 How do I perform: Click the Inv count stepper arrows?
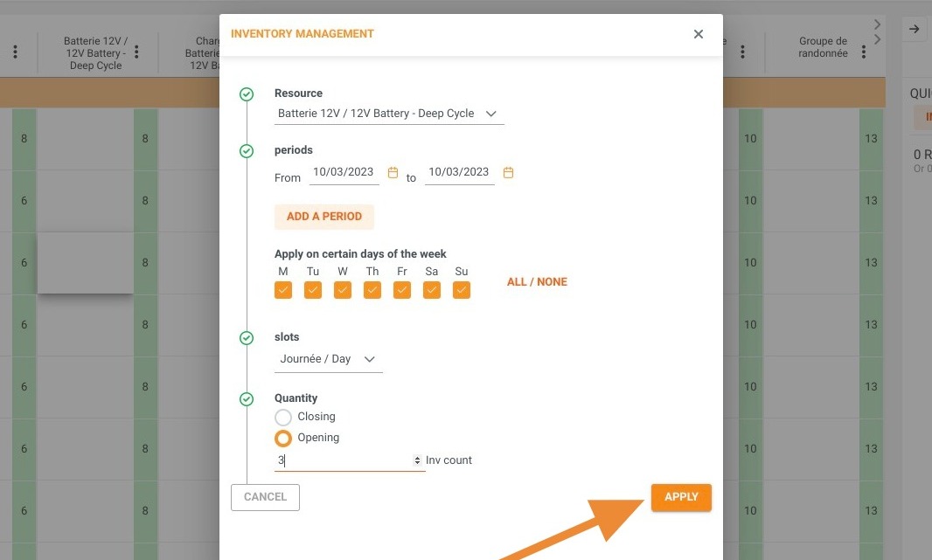(x=417, y=460)
